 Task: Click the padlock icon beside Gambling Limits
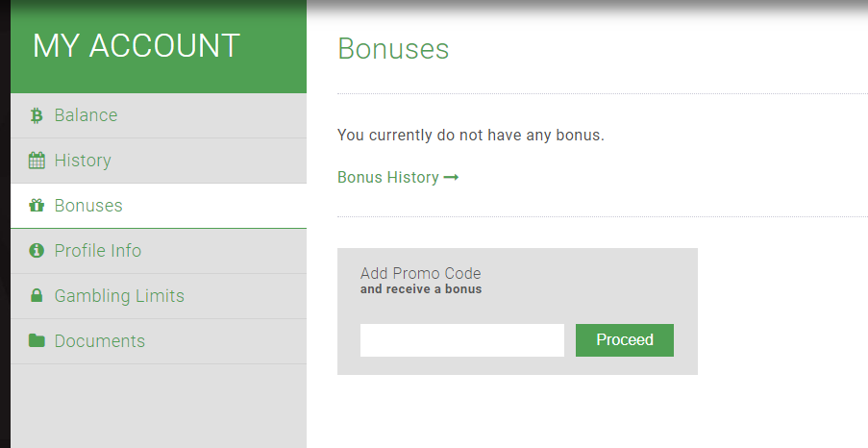[37, 295]
